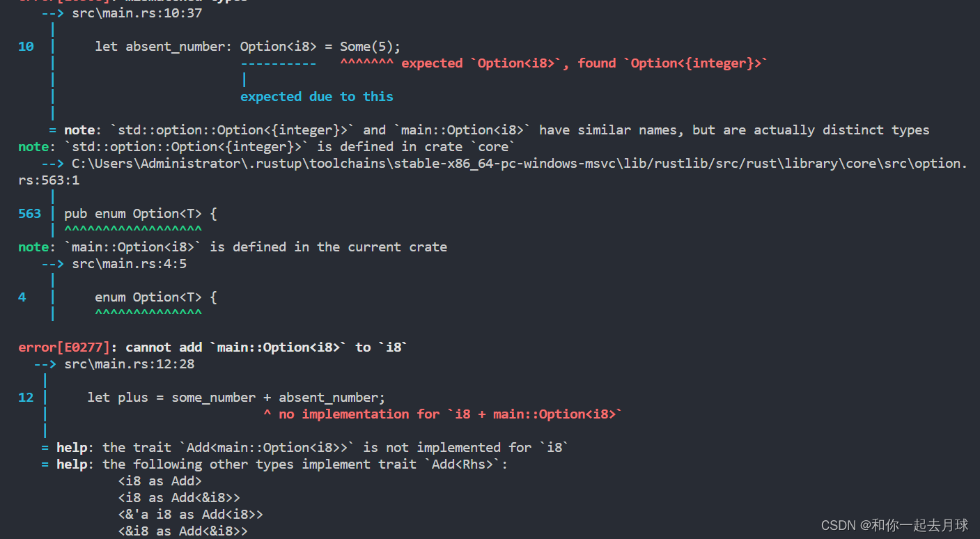Click line number 4 in gutter
The width and height of the screenshot is (980, 539).
click(x=22, y=297)
